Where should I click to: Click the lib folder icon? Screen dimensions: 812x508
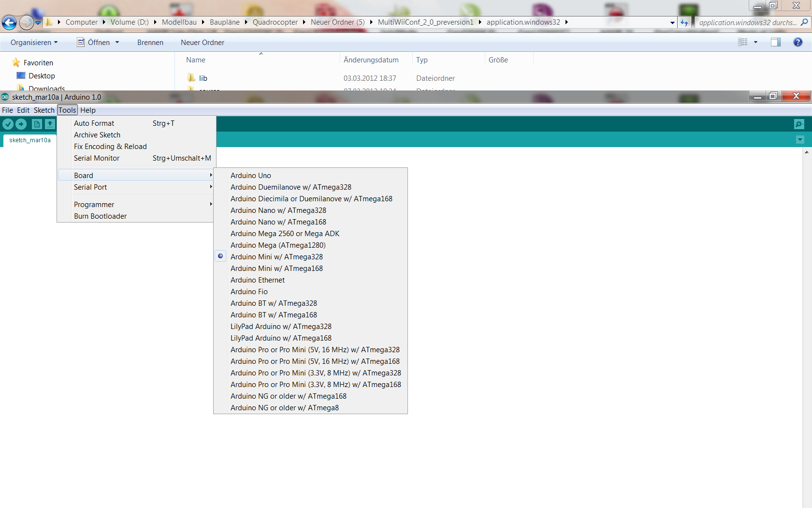tap(191, 78)
